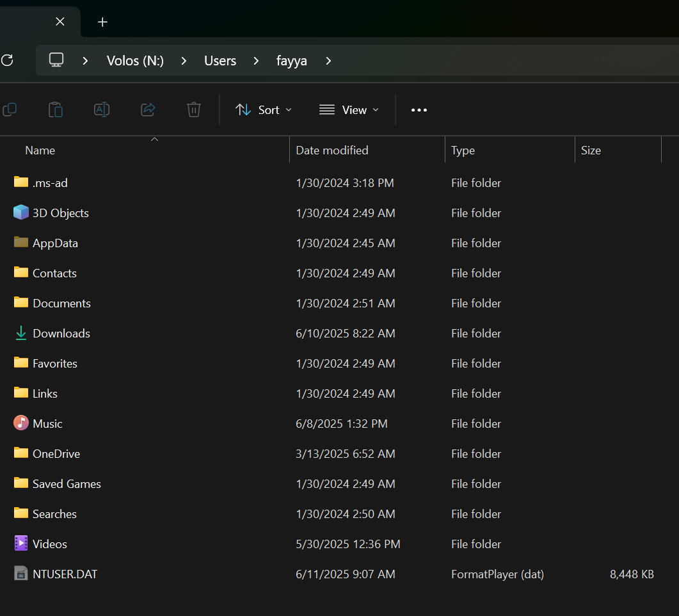Click the 6/10/2025 8:22 AM date cell
The image size is (679, 616).
(x=346, y=333)
